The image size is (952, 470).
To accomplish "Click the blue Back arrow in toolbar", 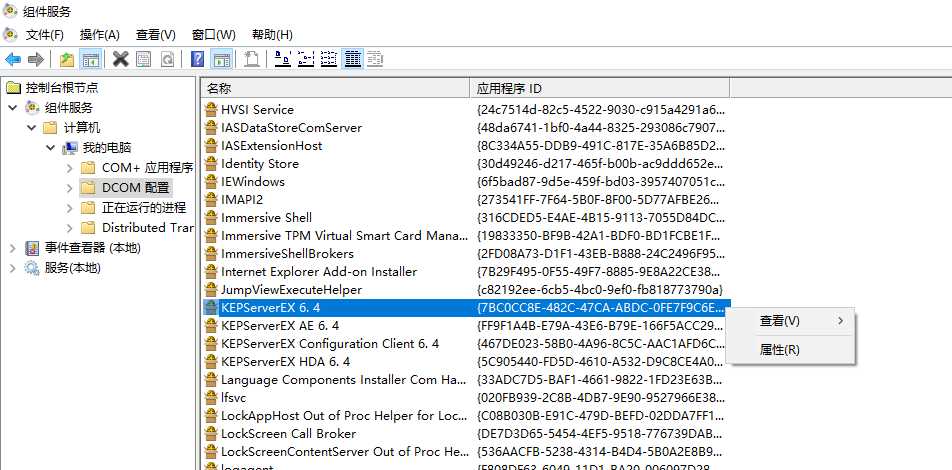I will pos(13,59).
